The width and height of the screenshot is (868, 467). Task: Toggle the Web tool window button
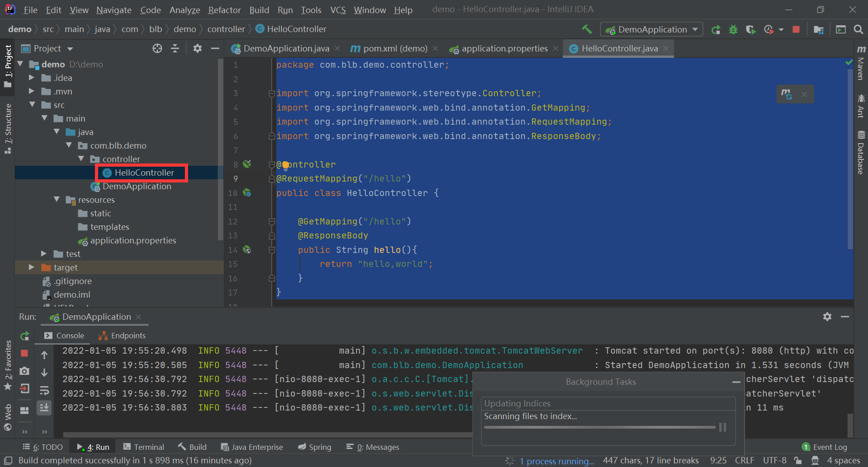[x=8, y=418]
